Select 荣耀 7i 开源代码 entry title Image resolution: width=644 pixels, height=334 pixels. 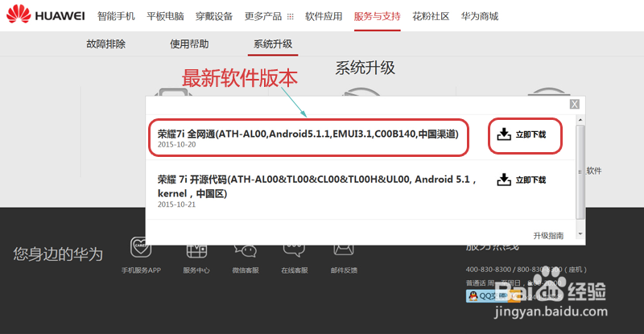coord(316,186)
